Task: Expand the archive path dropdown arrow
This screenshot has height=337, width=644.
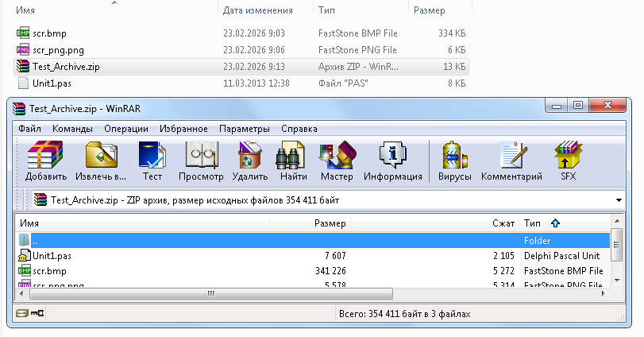Action: 619,200
